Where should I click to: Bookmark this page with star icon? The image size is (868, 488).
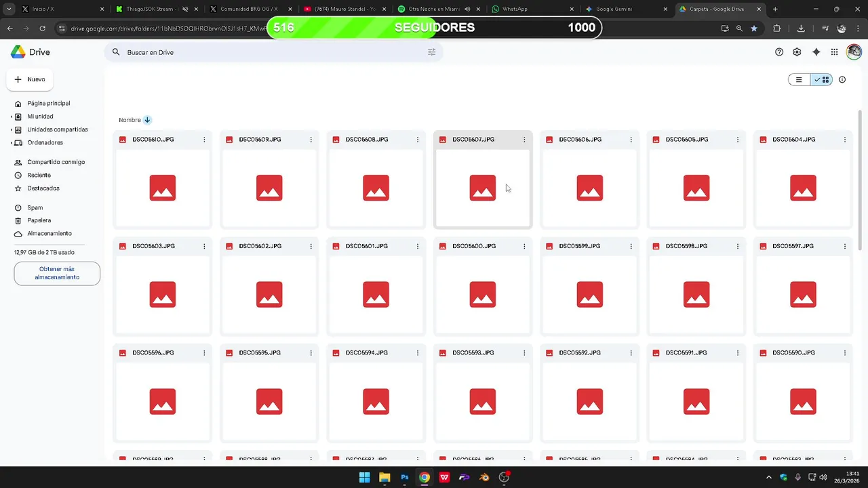click(x=754, y=28)
